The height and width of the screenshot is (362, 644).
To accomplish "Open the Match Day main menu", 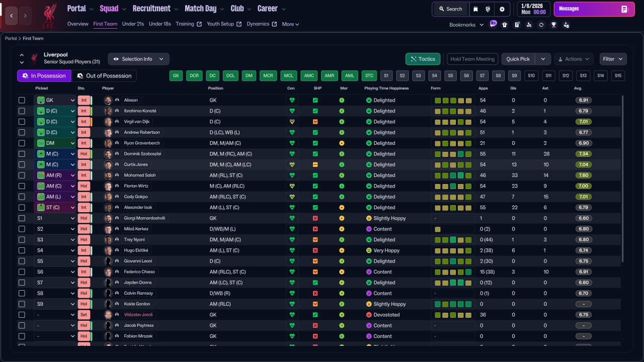I will pos(204,9).
